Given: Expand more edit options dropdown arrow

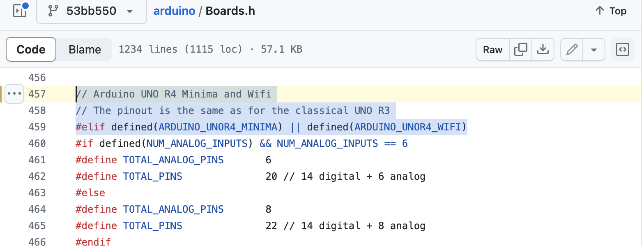Looking at the screenshot, I should point(593,50).
